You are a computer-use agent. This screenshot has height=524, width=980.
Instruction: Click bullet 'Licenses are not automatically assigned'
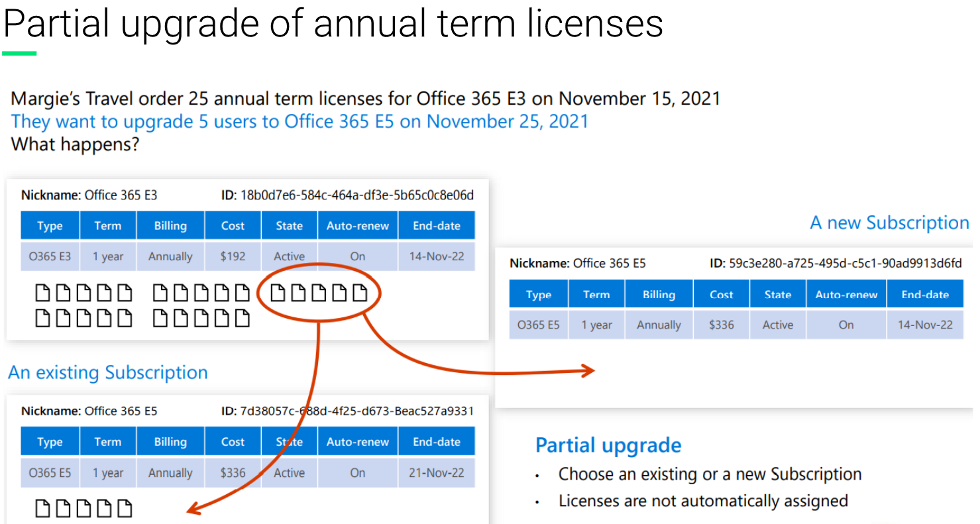[x=703, y=501]
